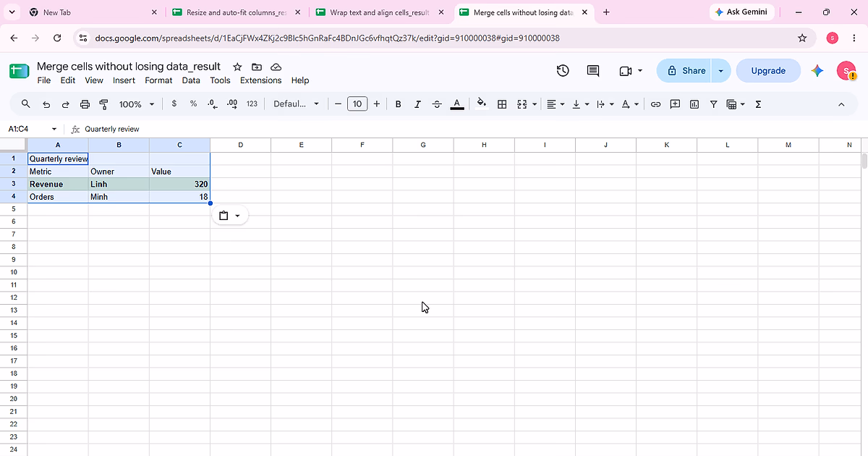
Task: Open the Extensions menu
Action: (261, 80)
